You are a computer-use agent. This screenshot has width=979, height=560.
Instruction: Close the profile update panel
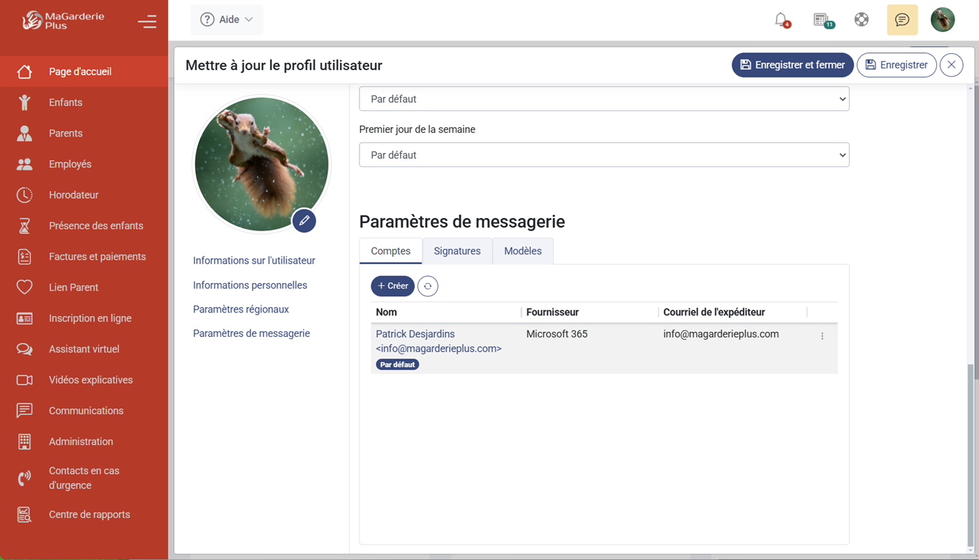point(952,65)
